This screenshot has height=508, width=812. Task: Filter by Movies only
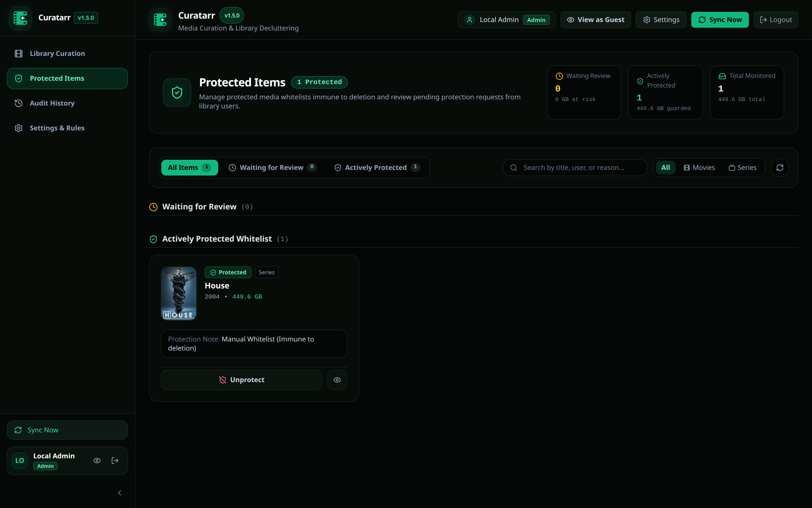pyautogui.click(x=699, y=168)
